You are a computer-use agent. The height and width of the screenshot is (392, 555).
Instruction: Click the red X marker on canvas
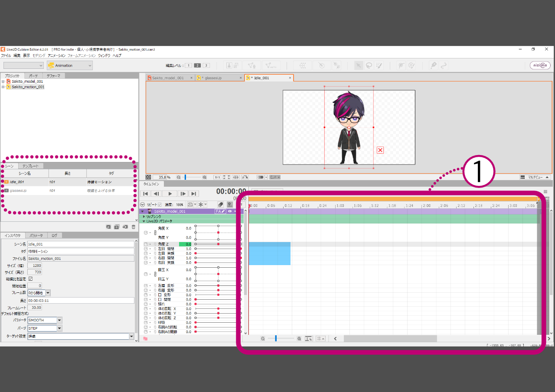coord(380,150)
